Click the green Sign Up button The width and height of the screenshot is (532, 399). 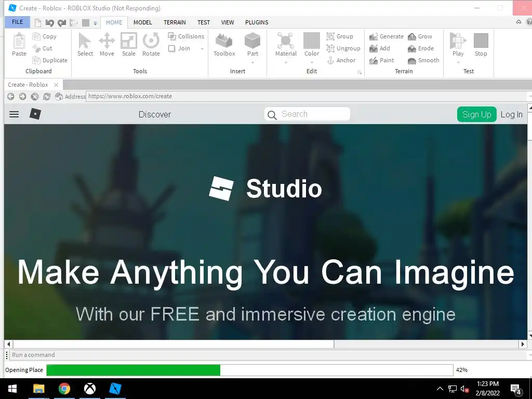click(477, 114)
